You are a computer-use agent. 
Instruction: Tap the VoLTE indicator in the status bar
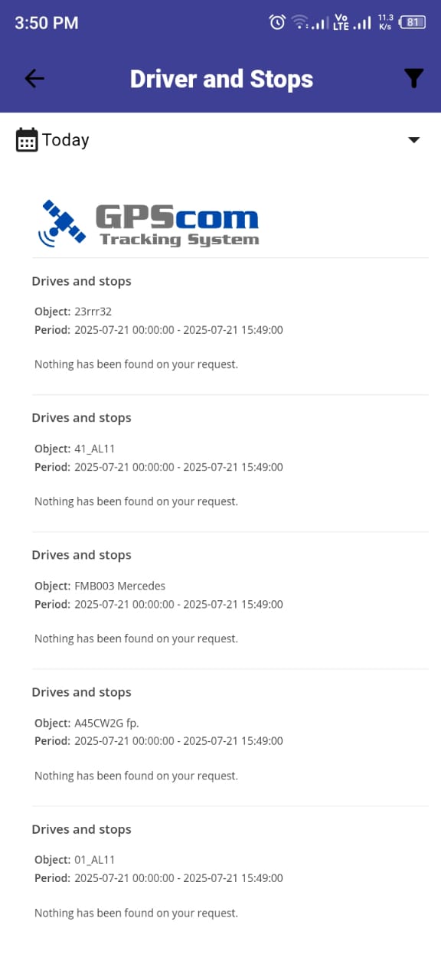pyautogui.click(x=339, y=21)
